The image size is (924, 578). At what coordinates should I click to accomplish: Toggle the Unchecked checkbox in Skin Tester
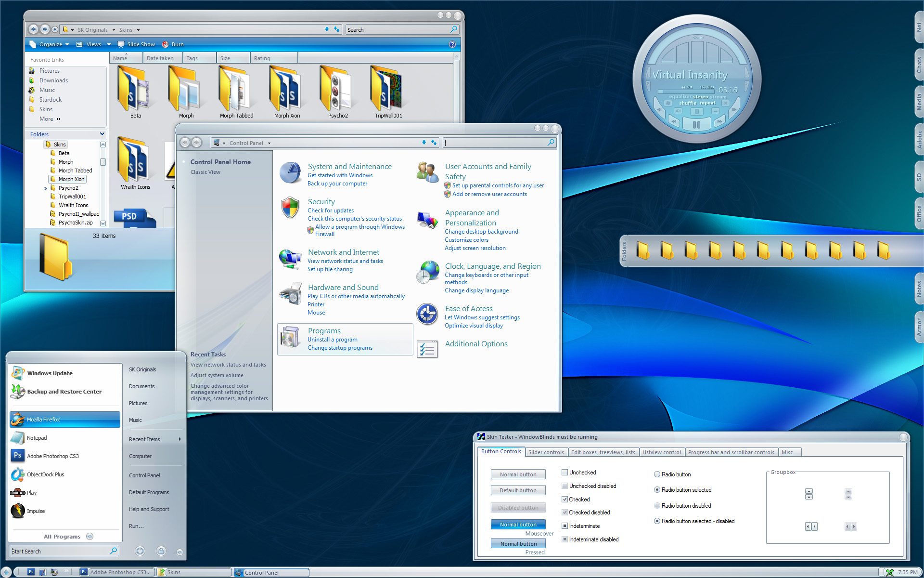565,473
